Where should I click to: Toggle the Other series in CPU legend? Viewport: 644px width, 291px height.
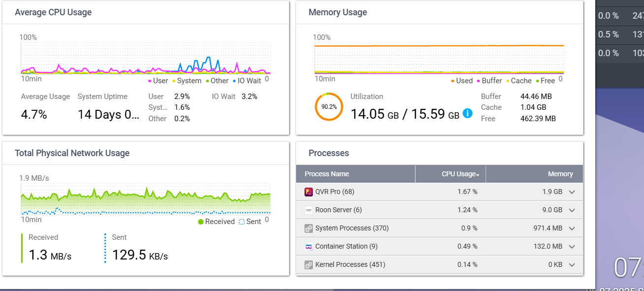coord(217,81)
